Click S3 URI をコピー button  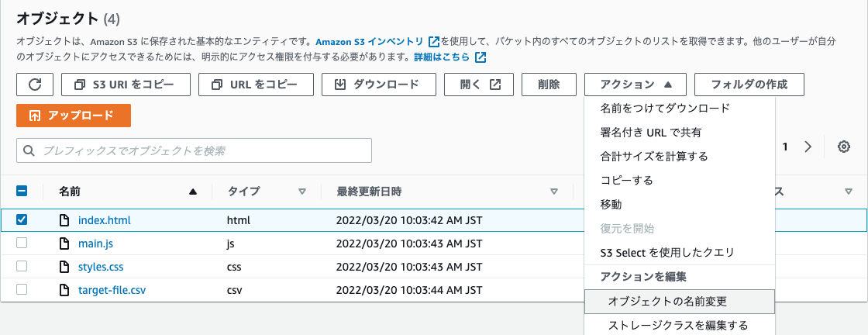point(126,85)
